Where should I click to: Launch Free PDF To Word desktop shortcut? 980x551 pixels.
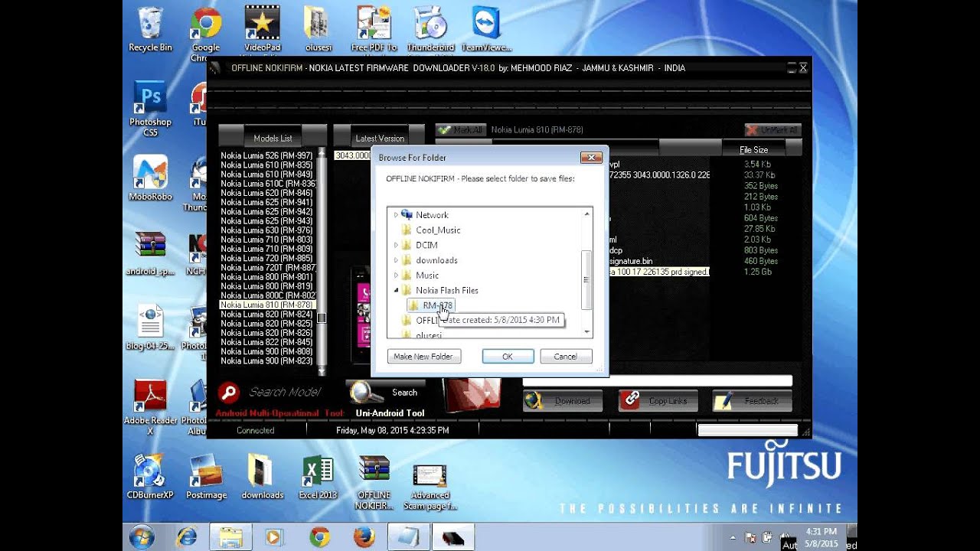[374, 29]
